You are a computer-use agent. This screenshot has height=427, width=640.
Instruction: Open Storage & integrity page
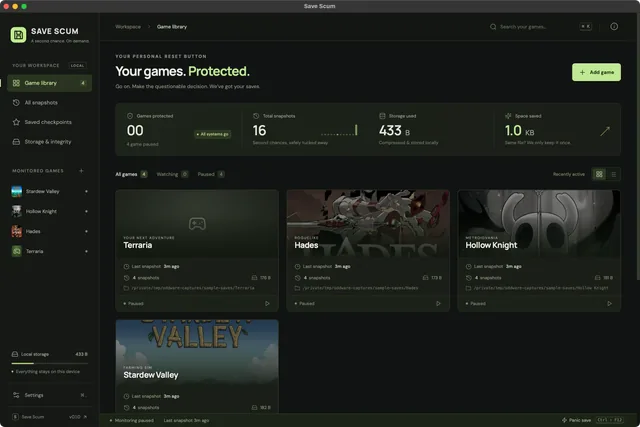click(49, 142)
